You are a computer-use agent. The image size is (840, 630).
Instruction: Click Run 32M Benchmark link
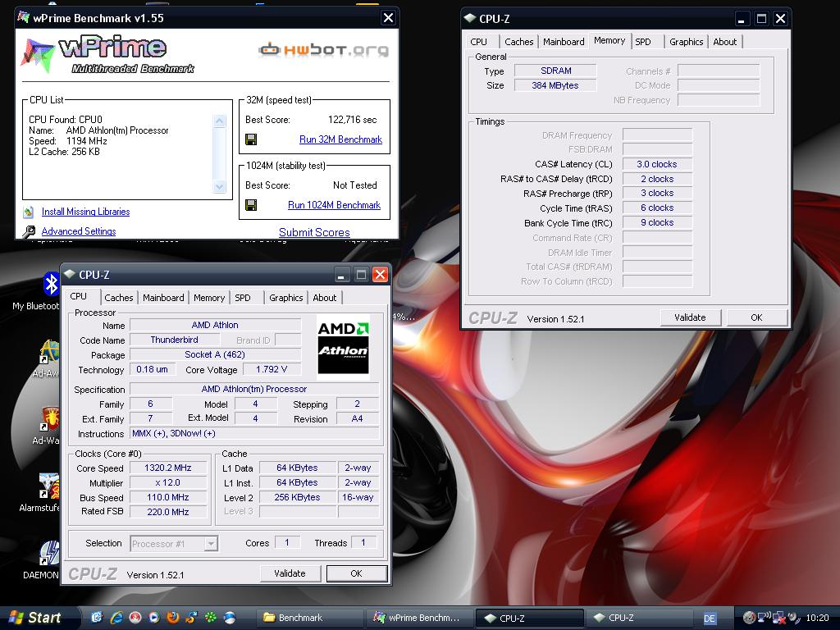tap(340, 139)
